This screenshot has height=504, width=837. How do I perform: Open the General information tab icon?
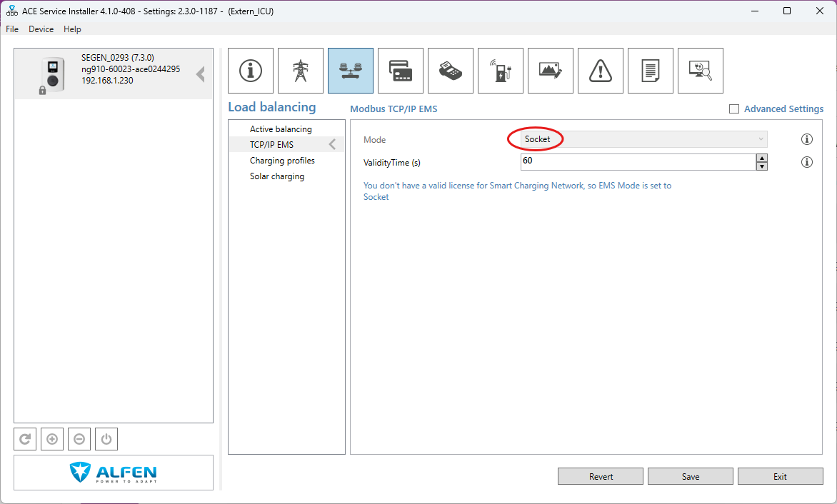[251, 71]
